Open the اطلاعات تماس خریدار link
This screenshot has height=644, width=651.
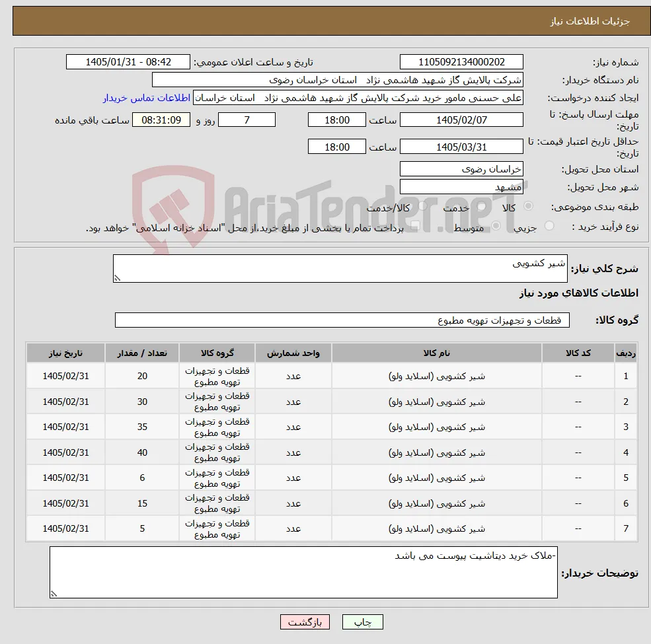click(x=147, y=98)
